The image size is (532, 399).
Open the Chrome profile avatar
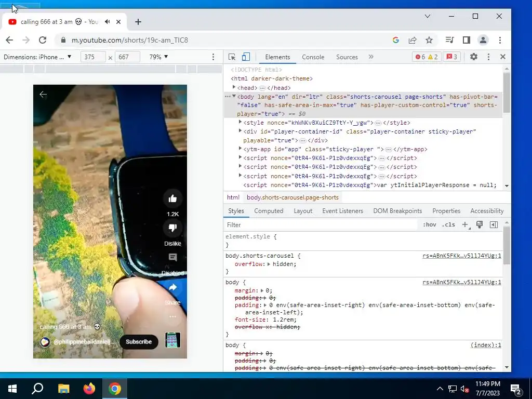pos(483,40)
